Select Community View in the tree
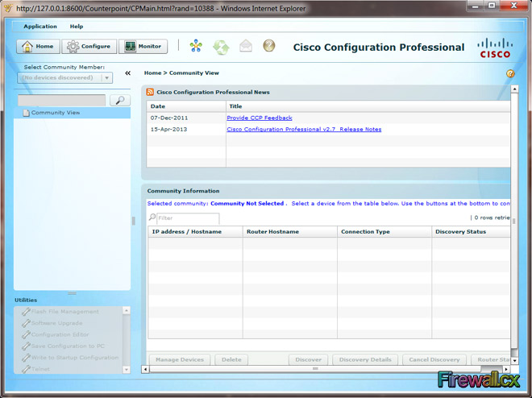 tap(72, 113)
